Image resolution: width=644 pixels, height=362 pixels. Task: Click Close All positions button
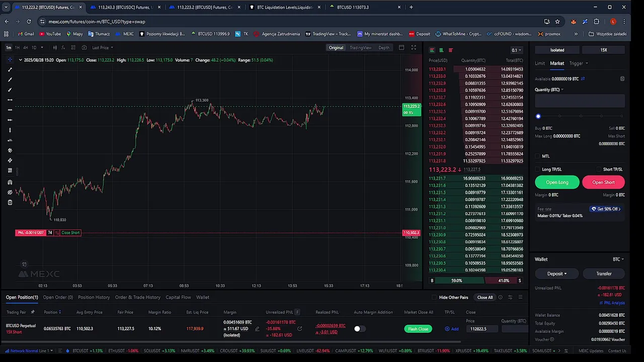(x=485, y=297)
